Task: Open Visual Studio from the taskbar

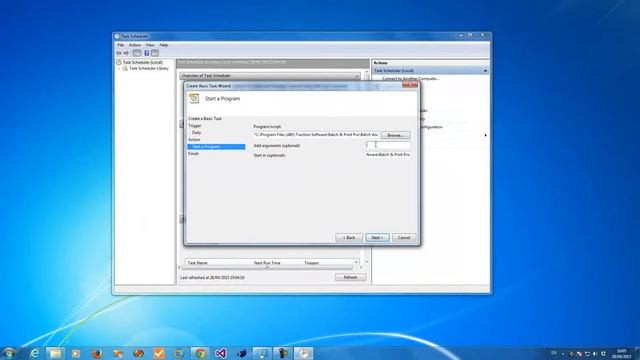Action: tap(221, 353)
